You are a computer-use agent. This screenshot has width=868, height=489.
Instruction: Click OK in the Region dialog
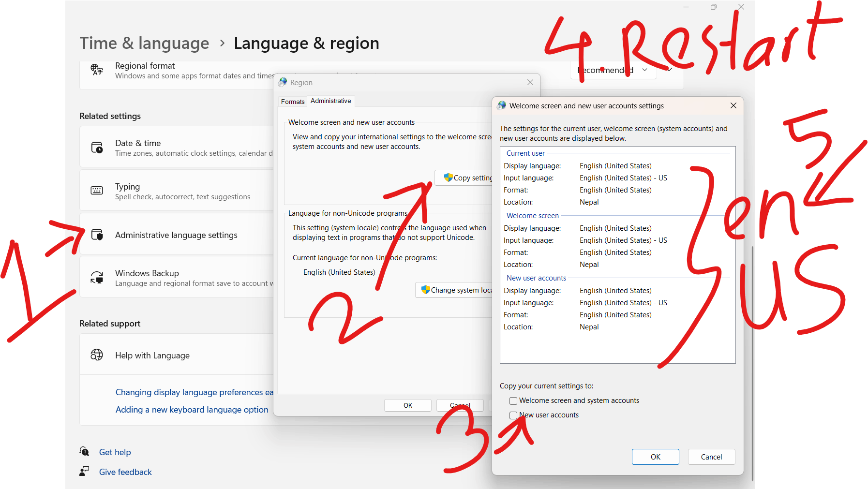point(407,405)
